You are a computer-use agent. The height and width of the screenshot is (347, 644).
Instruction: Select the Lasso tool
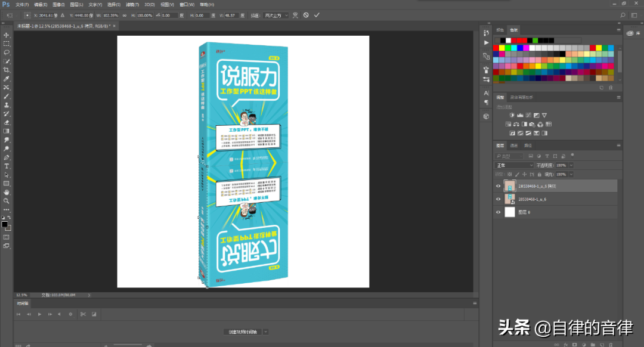tap(6, 52)
